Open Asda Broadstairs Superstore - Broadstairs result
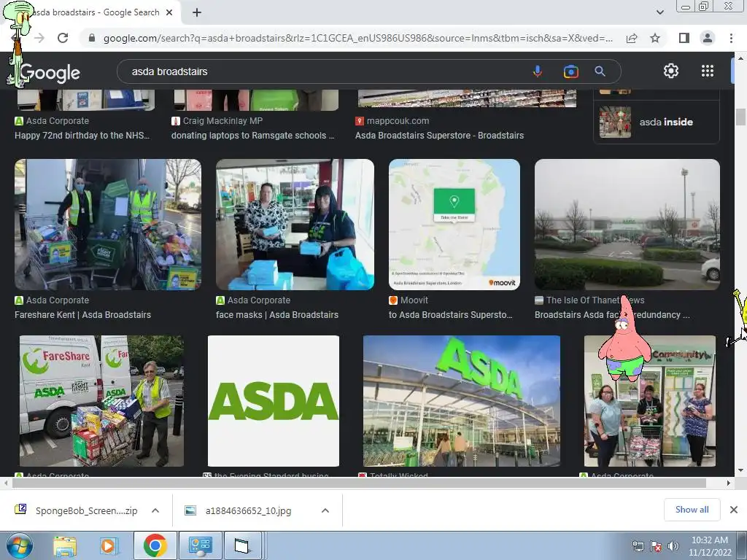Image resolution: width=747 pixels, height=560 pixels. (439, 136)
